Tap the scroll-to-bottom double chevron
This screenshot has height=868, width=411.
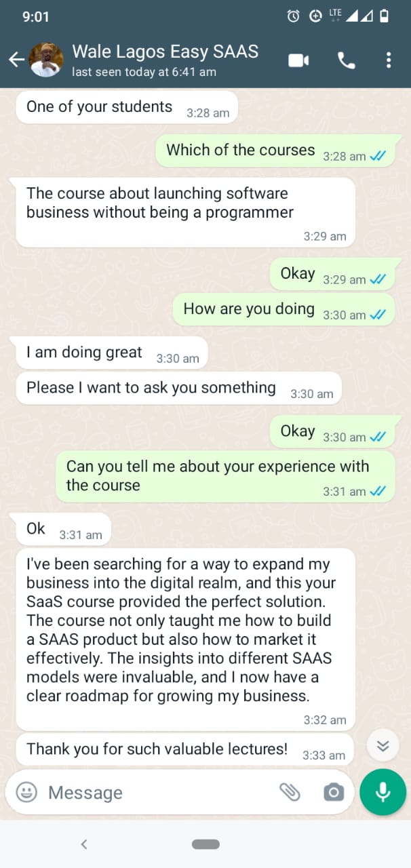pos(383,745)
